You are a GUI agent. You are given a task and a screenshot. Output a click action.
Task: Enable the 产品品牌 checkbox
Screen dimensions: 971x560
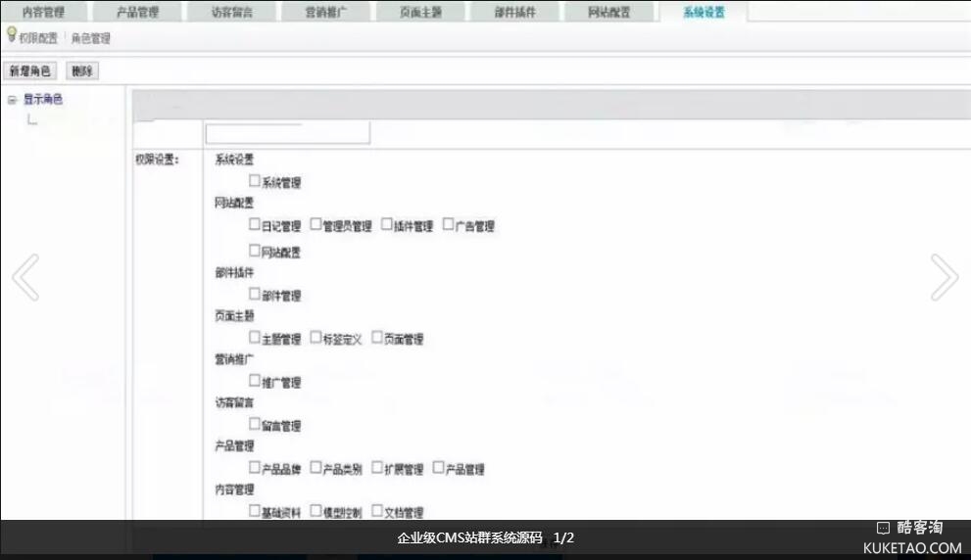click(254, 467)
